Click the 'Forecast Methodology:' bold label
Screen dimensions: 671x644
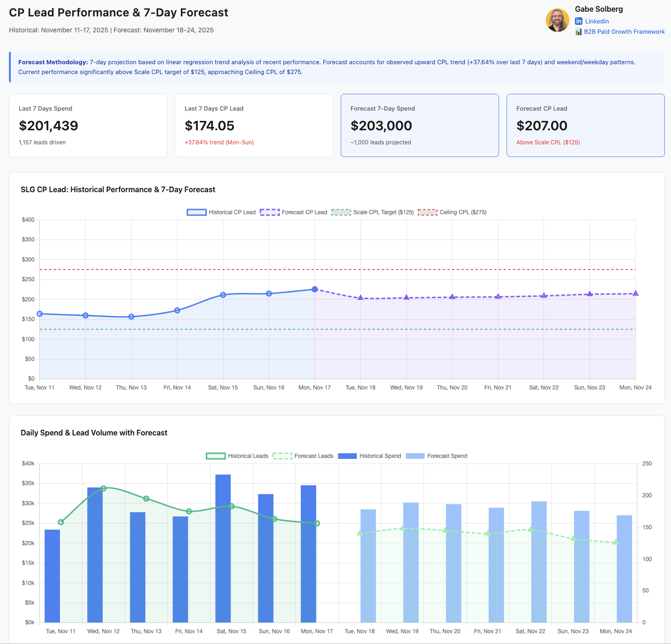[x=53, y=62]
